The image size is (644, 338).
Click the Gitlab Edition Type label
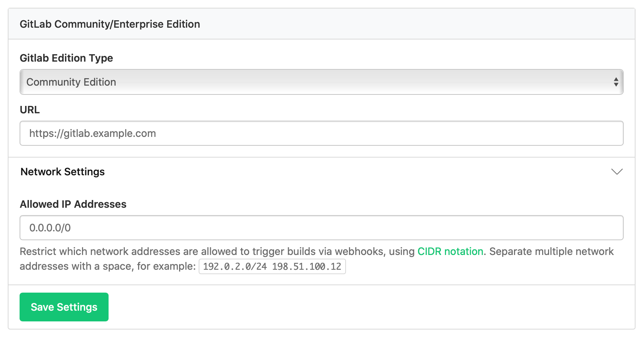(66, 58)
